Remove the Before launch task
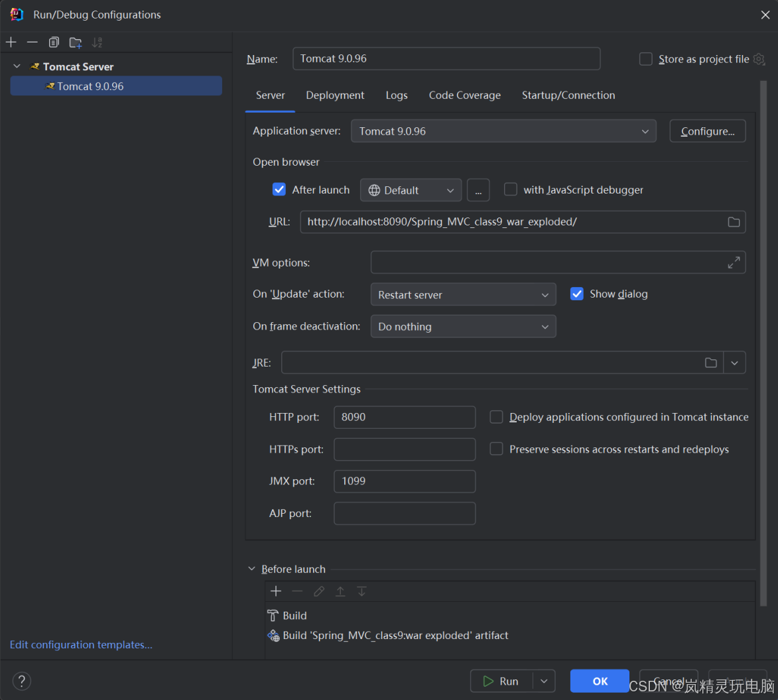This screenshot has width=778, height=700. [x=297, y=591]
